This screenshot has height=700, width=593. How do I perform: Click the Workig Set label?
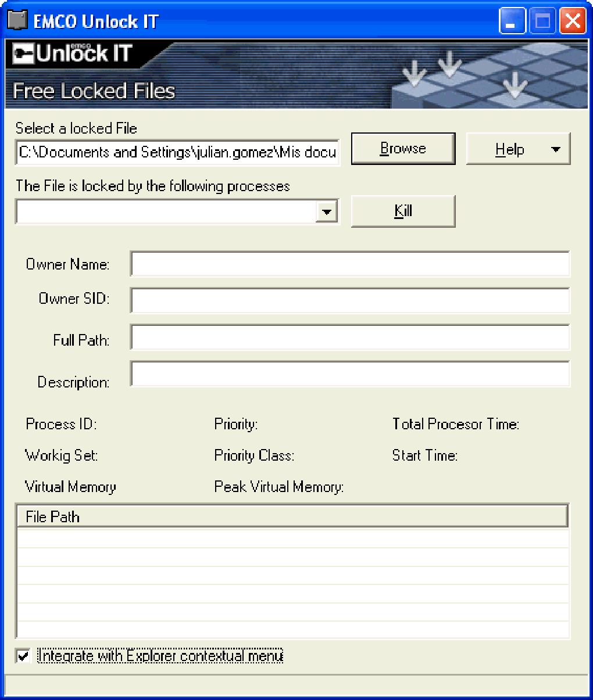tap(62, 455)
